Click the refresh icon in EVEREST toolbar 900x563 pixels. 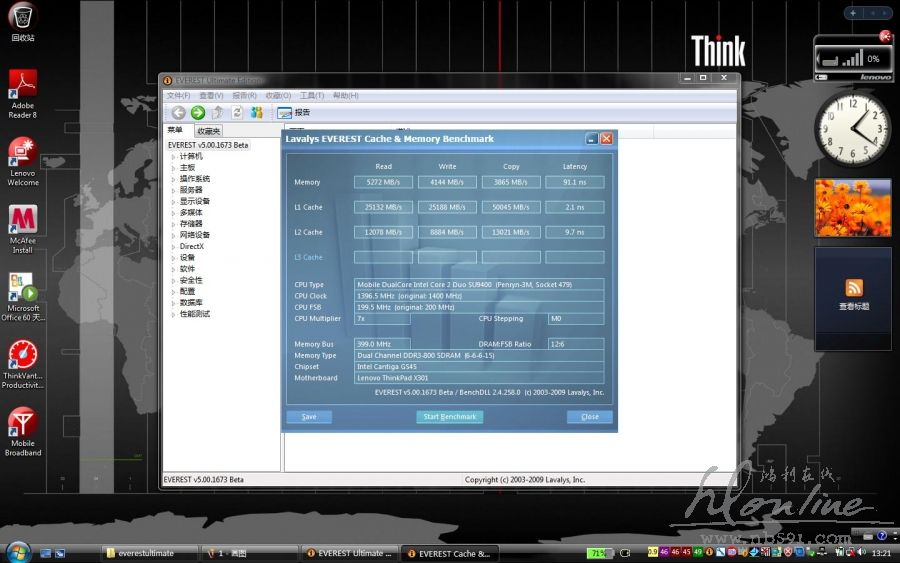pyautogui.click(x=237, y=113)
